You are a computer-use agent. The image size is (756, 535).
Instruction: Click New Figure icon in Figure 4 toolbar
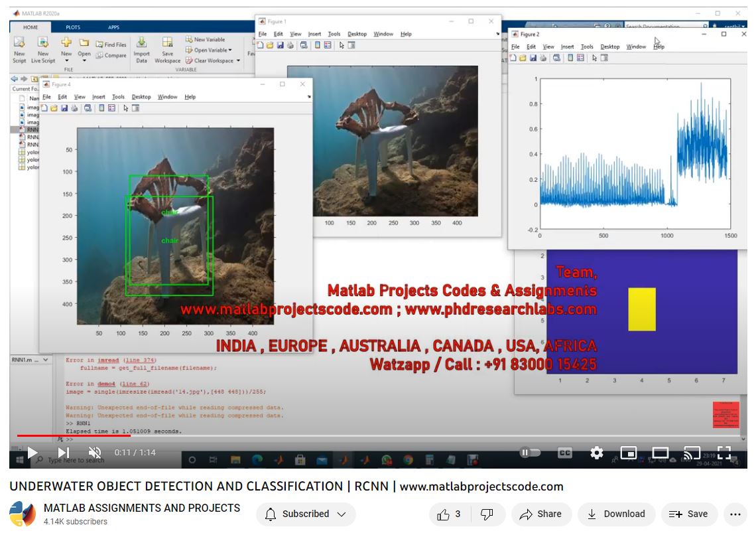click(44, 108)
